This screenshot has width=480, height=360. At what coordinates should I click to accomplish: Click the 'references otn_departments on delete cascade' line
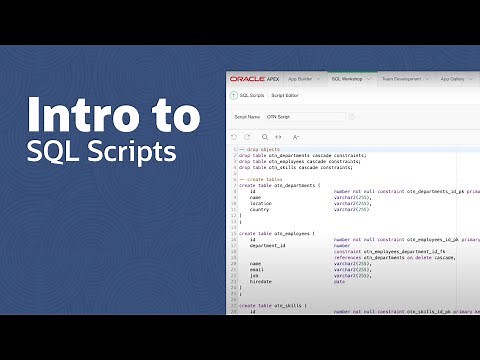395,257
